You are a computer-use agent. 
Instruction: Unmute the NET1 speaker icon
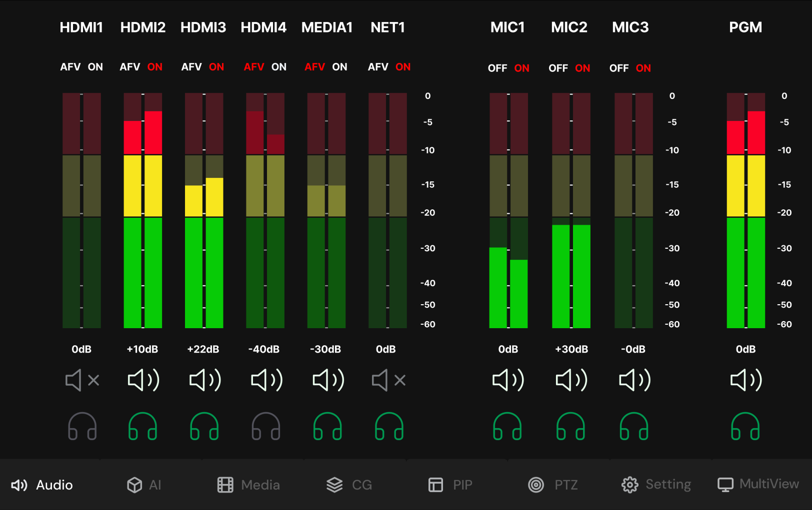388,380
